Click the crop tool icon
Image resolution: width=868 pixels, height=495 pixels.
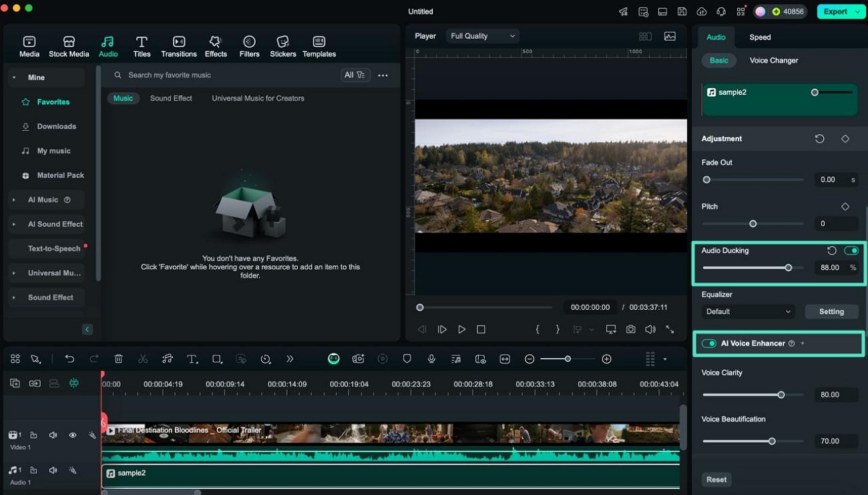[x=217, y=359]
